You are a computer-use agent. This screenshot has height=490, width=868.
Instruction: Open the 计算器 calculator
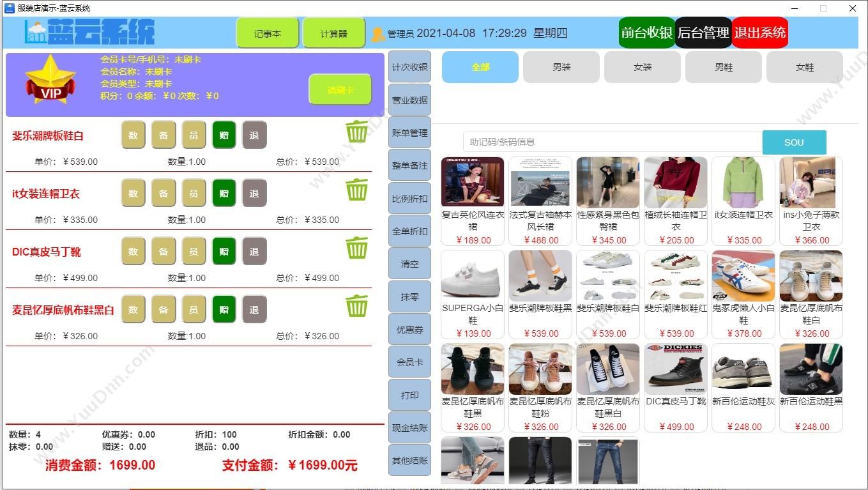(334, 33)
